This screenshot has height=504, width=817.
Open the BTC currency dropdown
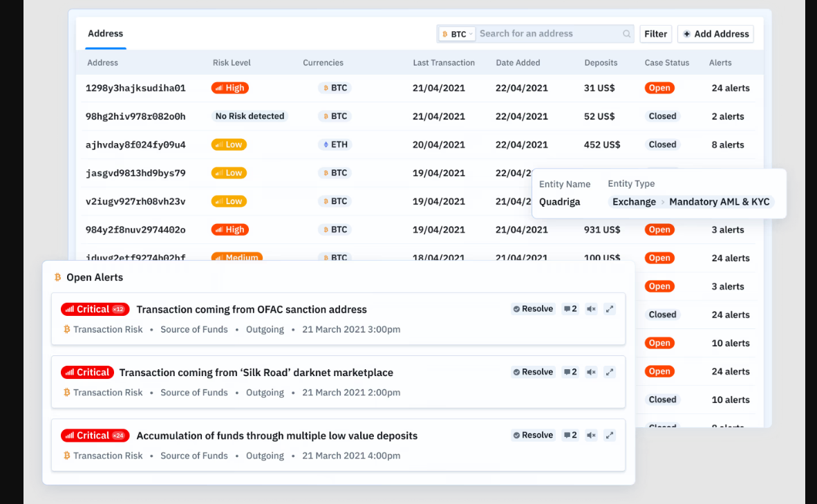(x=457, y=34)
